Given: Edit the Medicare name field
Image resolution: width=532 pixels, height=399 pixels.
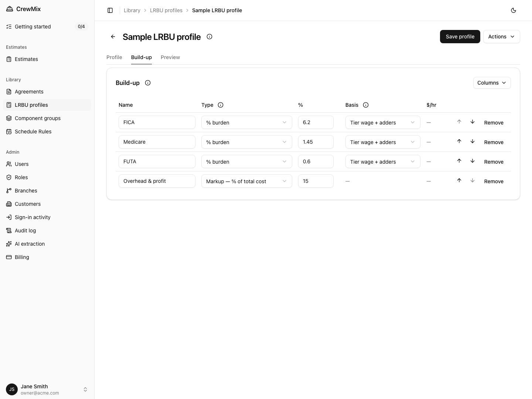Looking at the screenshot, I should [157, 142].
